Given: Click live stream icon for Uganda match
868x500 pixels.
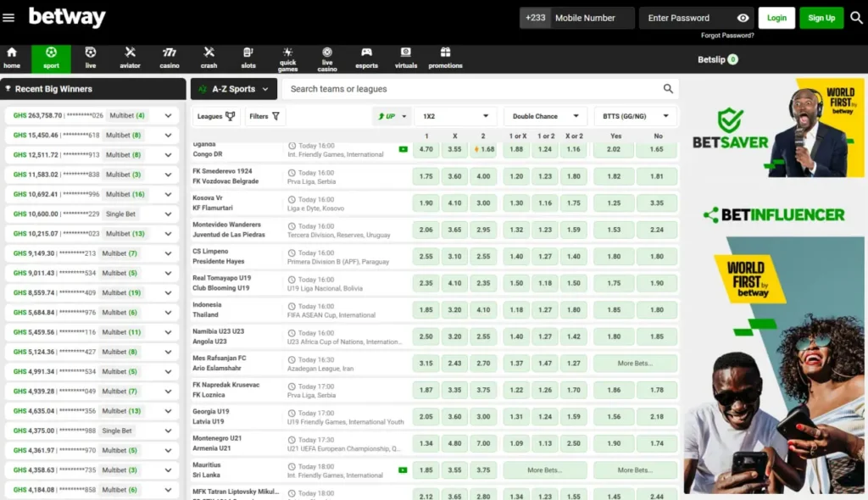Looking at the screenshot, I should click(x=403, y=149).
